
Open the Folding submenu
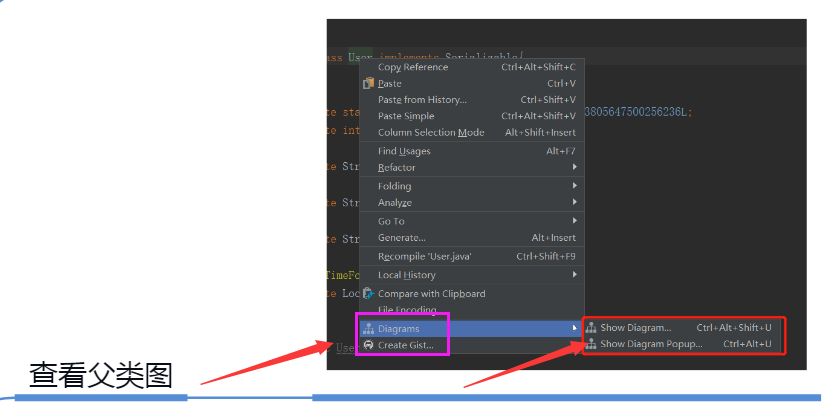coord(472,187)
